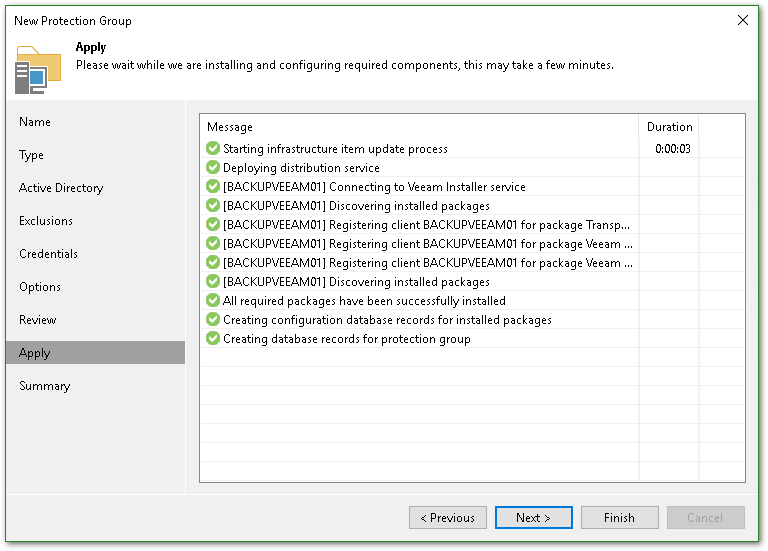Image resolution: width=768 pixels, height=551 pixels.
Task: Click check icon beside Creating configuration database records
Action: (213, 320)
